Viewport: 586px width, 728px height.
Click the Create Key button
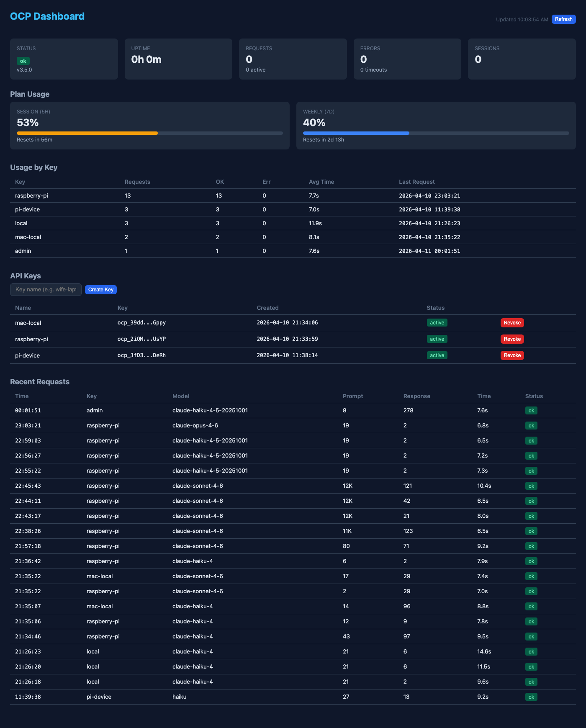click(x=101, y=290)
